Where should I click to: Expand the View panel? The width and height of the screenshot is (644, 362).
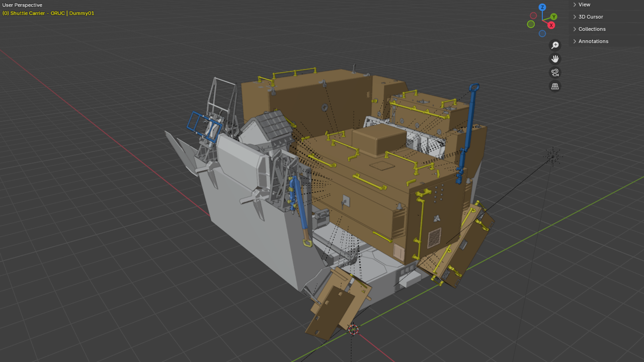584,5
